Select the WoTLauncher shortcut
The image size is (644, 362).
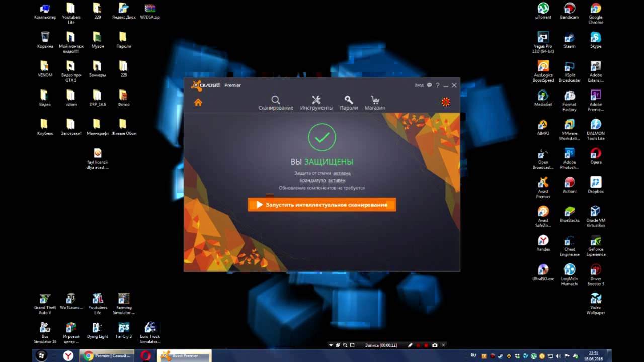(x=71, y=301)
